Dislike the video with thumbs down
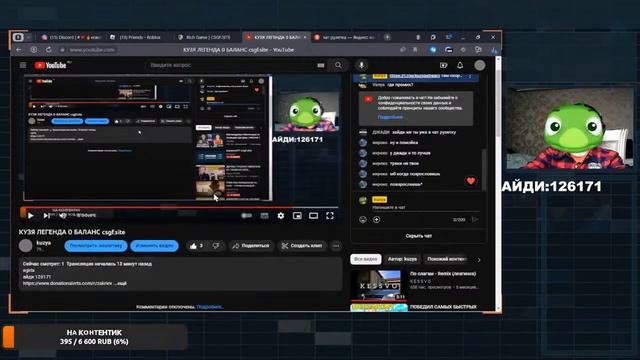The width and height of the screenshot is (640, 360). click(x=216, y=246)
